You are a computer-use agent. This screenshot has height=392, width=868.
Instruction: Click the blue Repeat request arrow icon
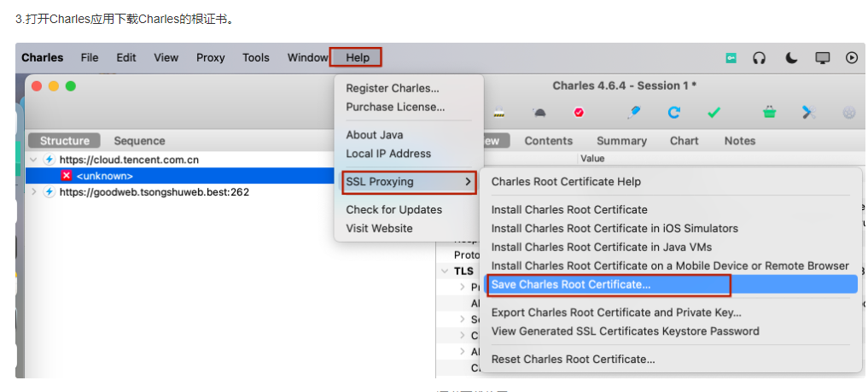click(x=673, y=113)
